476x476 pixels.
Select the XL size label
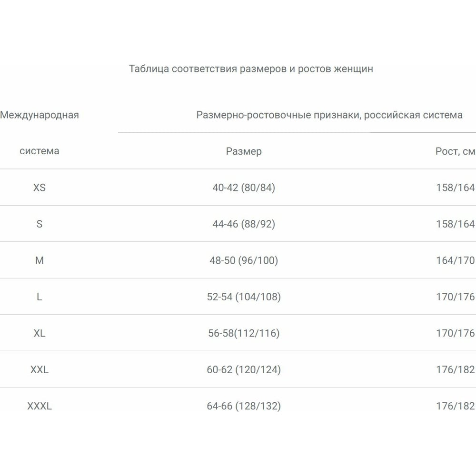40,333
